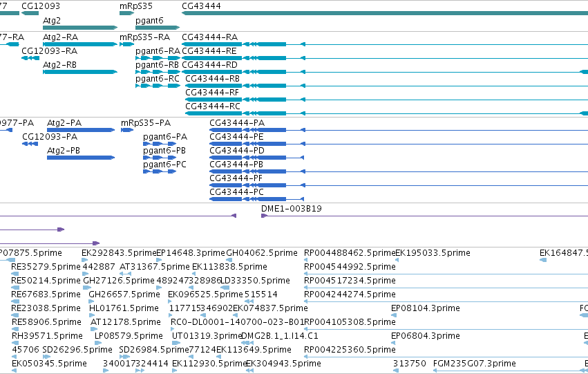Click the GH04062.5prime EST label

(x=262, y=253)
